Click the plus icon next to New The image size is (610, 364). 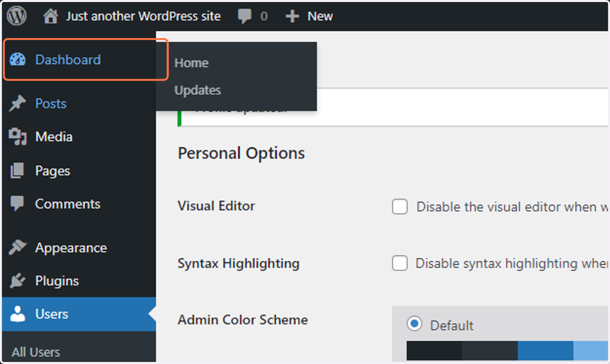pos(292,17)
